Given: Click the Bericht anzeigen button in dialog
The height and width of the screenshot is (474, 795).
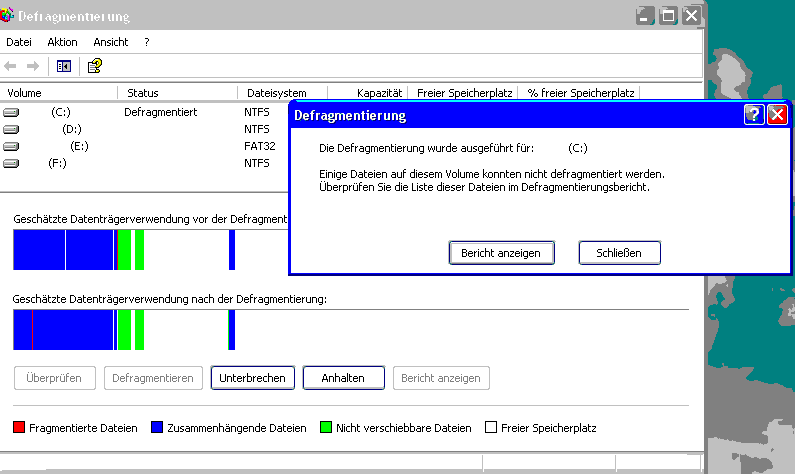Looking at the screenshot, I should point(501,253).
